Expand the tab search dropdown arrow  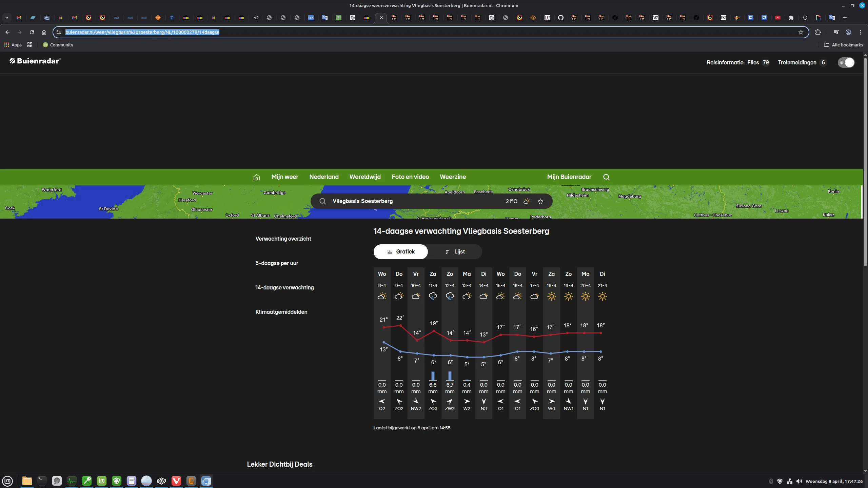(x=6, y=18)
